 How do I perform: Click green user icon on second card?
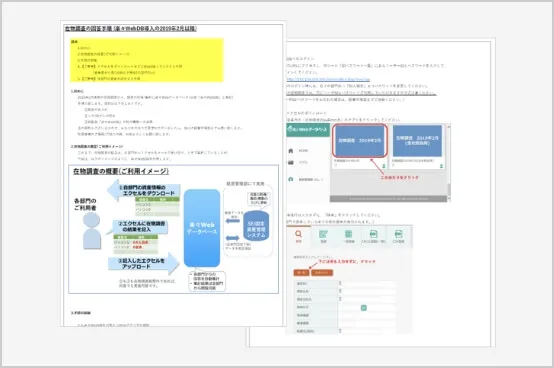pos(441,166)
